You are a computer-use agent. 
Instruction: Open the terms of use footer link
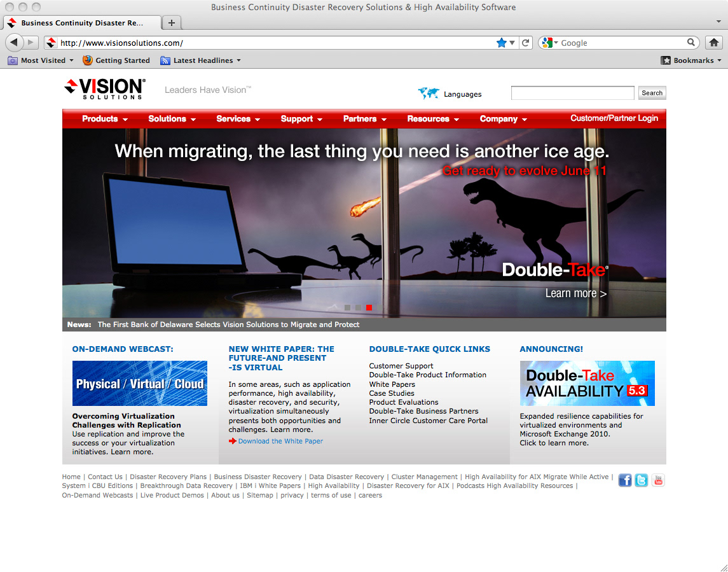[x=331, y=496]
